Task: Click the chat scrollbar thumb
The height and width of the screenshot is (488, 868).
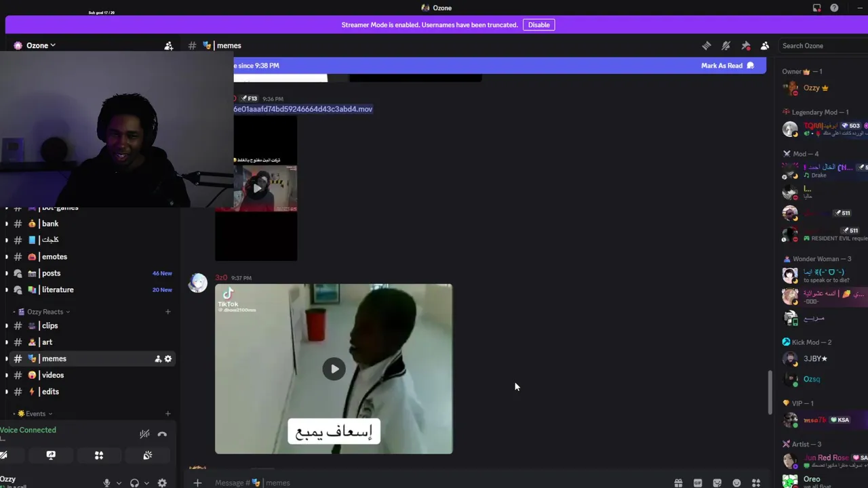Action: pos(769,392)
